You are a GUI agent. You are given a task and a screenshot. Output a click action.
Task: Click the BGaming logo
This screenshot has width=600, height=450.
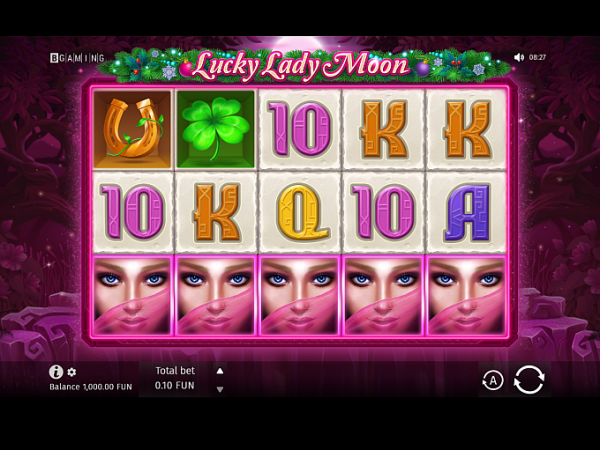pyautogui.click(x=77, y=58)
